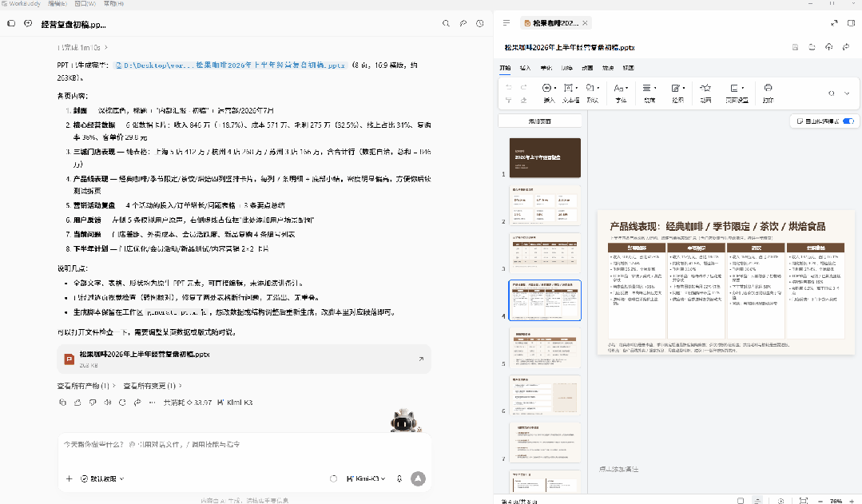Share the reply using arrow icon
Viewport: 862px width, 504px height.
pyautogui.click(x=137, y=403)
